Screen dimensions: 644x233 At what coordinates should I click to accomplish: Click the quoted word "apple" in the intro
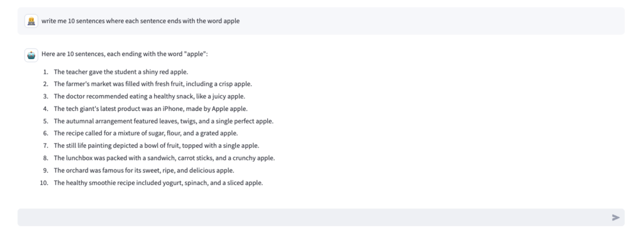195,54
